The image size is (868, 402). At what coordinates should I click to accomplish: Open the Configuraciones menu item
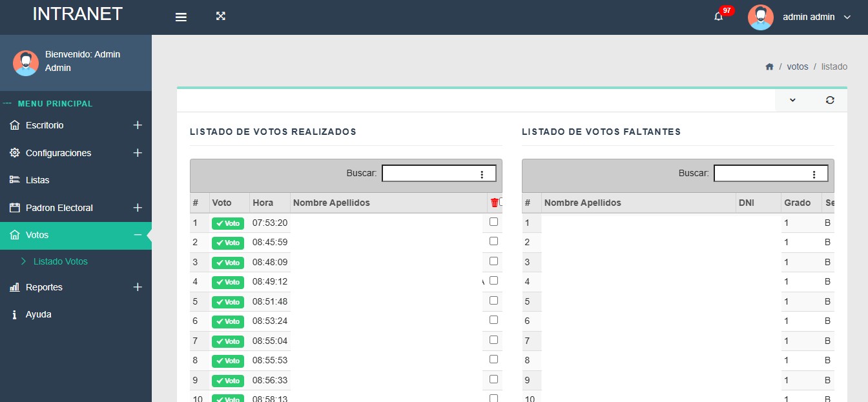pos(76,153)
